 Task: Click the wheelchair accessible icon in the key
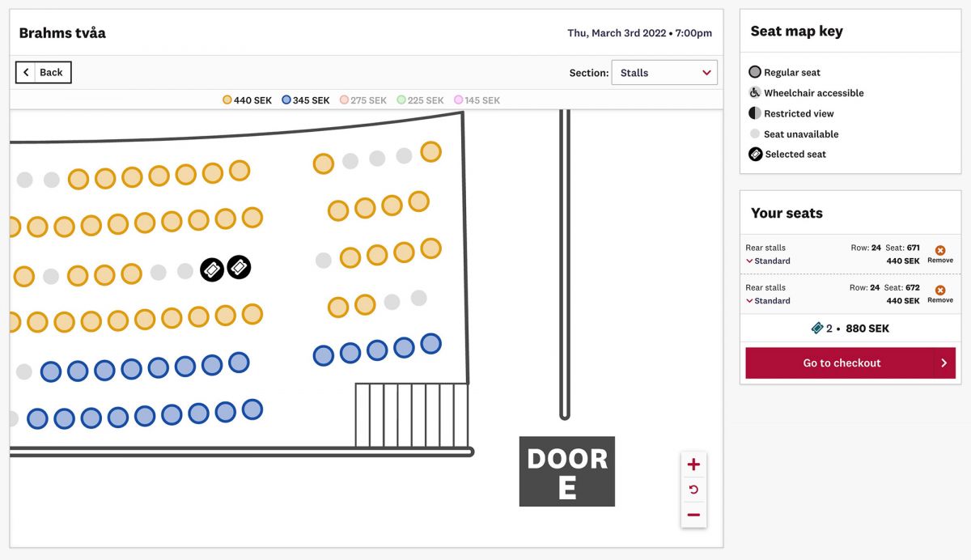(753, 92)
